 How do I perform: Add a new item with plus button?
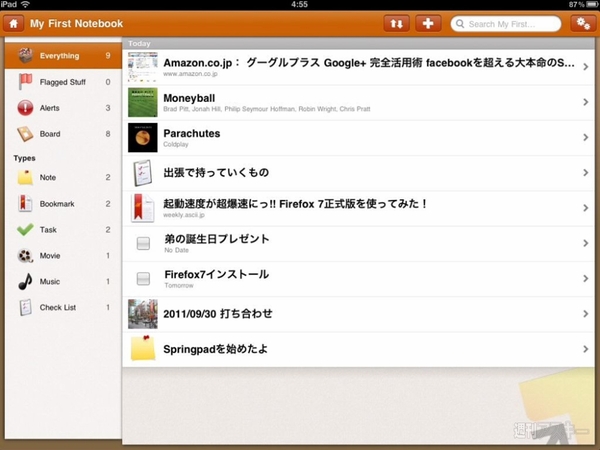coord(428,24)
